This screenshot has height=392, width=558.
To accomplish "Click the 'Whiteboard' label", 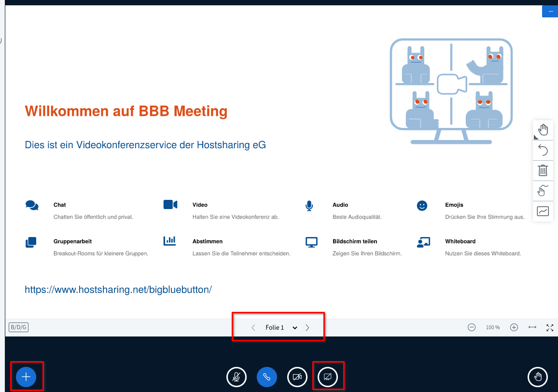I will click(460, 241).
